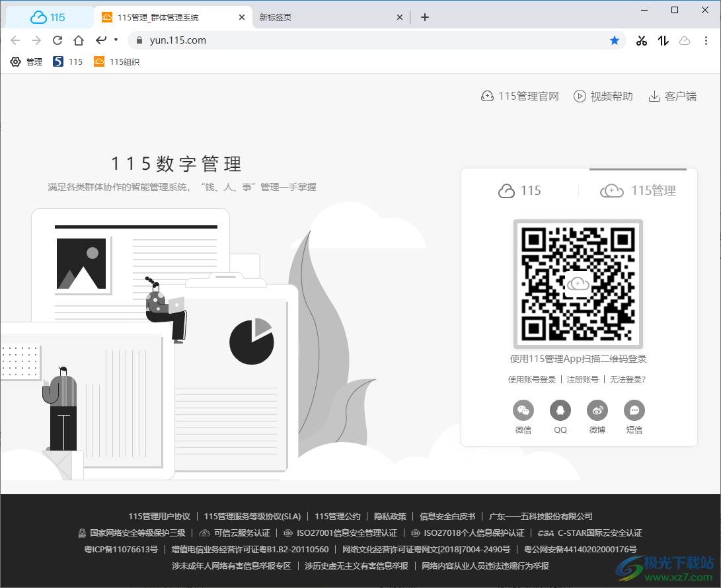Viewport: 721px width, 588px height.
Task: Close the 新标签页 tab
Action: pyautogui.click(x=400, y=17)
